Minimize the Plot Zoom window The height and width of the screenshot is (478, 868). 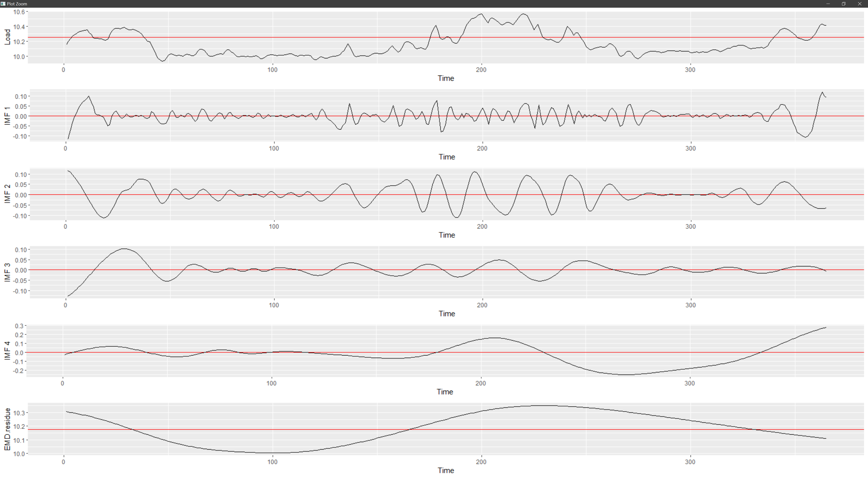click(828, 4)
